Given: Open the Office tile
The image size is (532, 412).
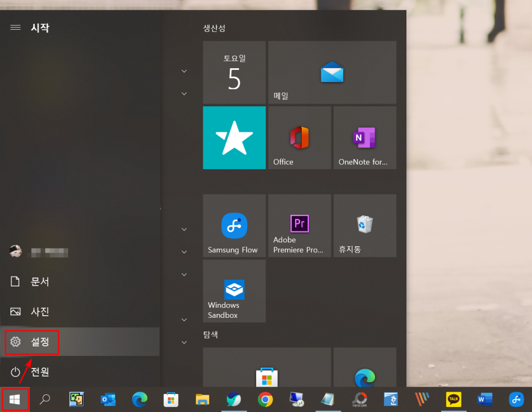Looking at the screenshot, I should (x=300, y=138).
